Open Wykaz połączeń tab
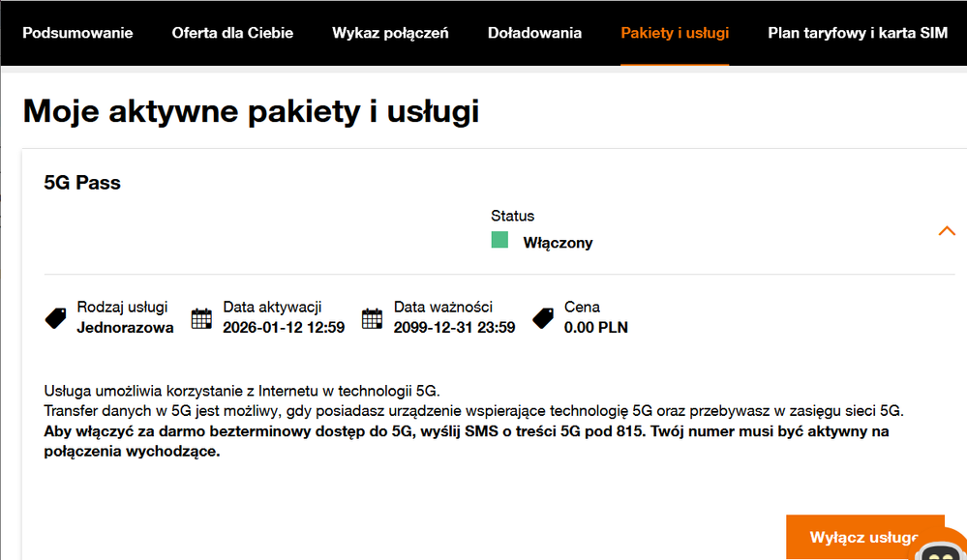The width and height of the screenshot is (967, 560). point(390,33)
